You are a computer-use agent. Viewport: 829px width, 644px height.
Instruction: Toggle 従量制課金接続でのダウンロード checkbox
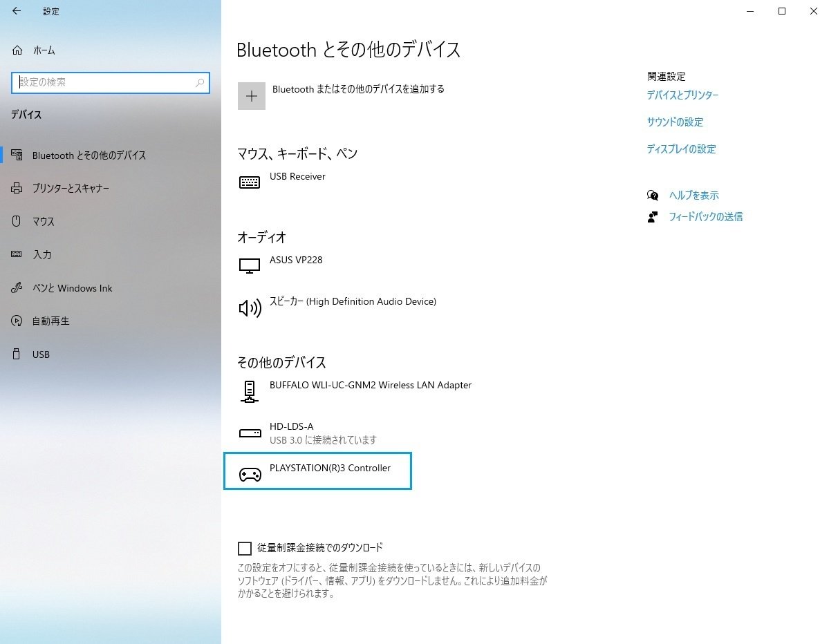[245, 549]
